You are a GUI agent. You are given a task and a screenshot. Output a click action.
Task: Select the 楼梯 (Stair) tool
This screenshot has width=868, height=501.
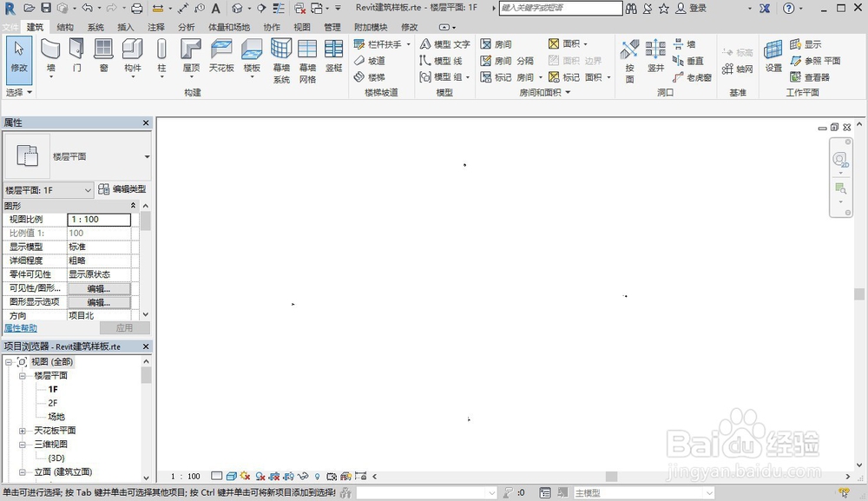[369, 77]
